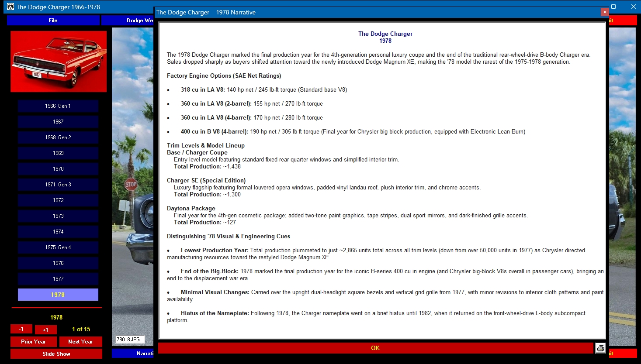Select the 1971 Gen 3 year button
The image size is (641, 364).
click(58, 185)
